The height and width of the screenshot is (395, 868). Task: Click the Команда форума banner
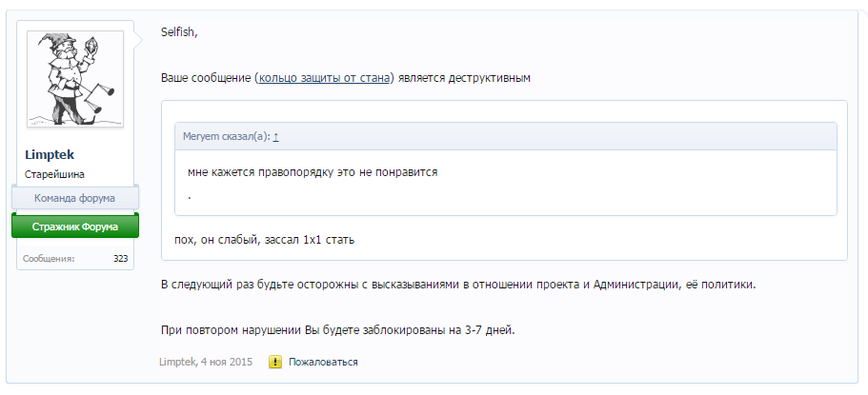click(x=74, y=198)
